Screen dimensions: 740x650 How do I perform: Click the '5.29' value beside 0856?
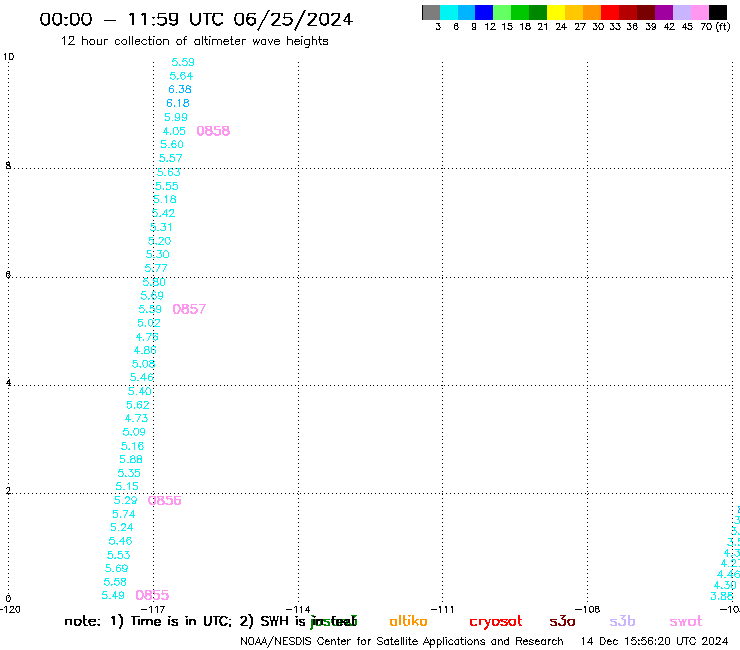(x=126, y=500)
